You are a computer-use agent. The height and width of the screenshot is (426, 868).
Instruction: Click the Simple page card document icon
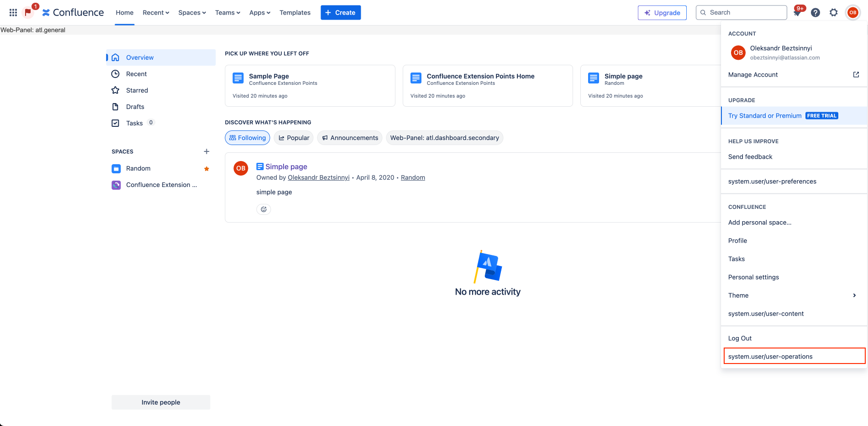(x=594, y=78)
